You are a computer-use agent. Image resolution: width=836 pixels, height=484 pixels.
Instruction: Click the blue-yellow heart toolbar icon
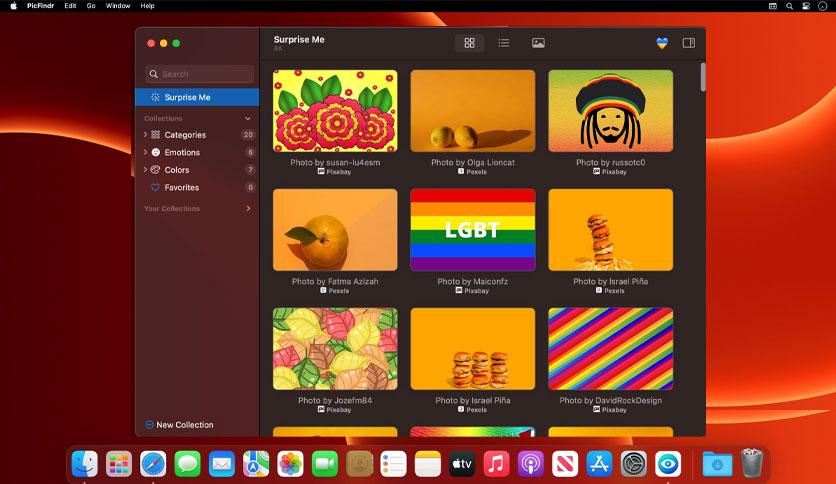coord(662,43)
